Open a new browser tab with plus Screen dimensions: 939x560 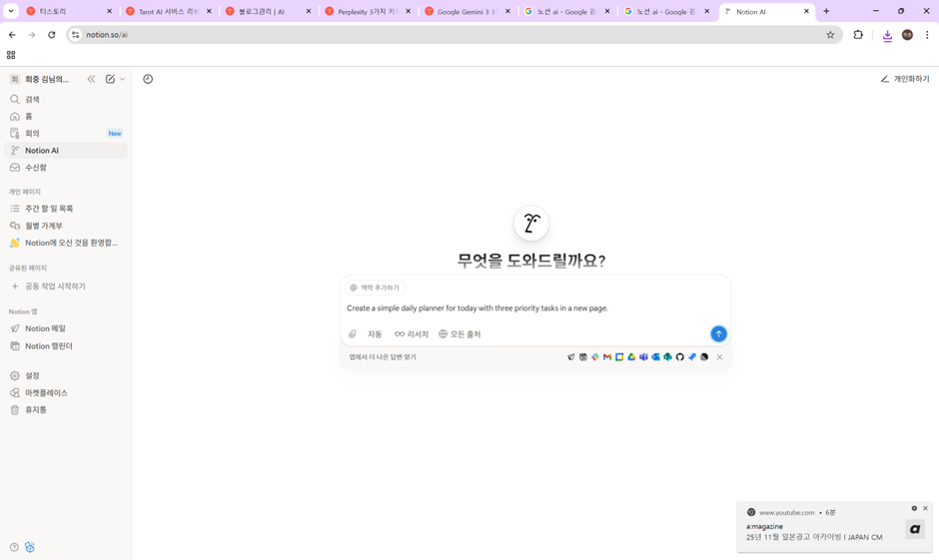(x=826, y=11)
